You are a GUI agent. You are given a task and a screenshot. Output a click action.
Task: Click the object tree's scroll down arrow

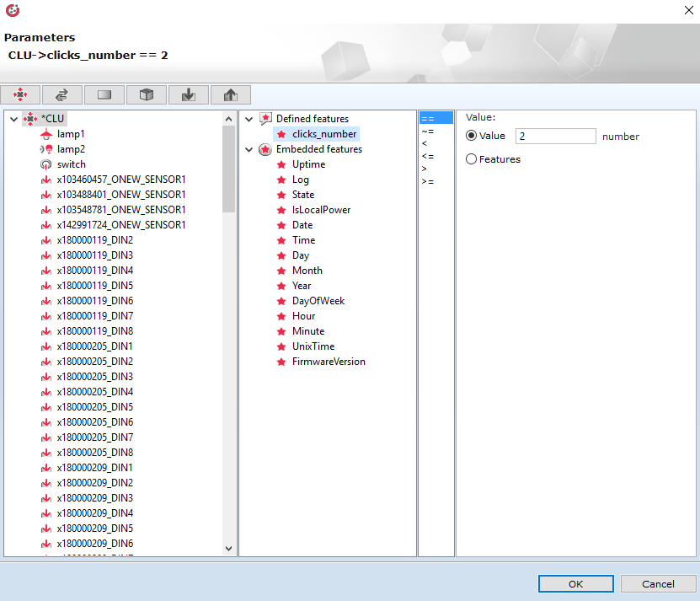pyautogui.click(x=228, y=548)
